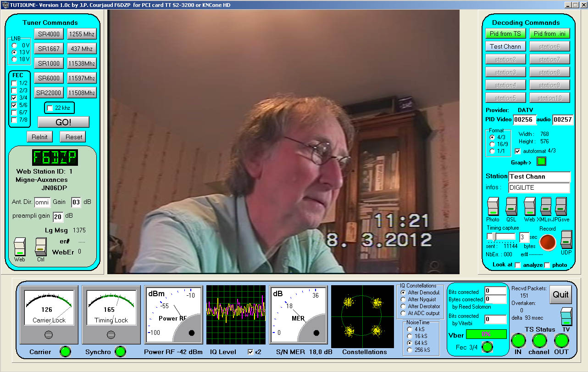This screenshot has height=372, width=588.
Task: Click the TS Status chanel LED
Action: [x=539, y=341]
